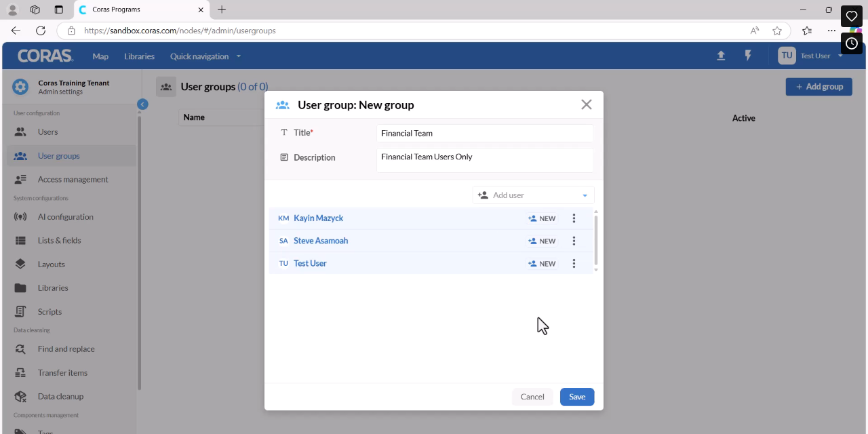
Task: Open the browser tab actions menu
Action: tap(58, 9)
